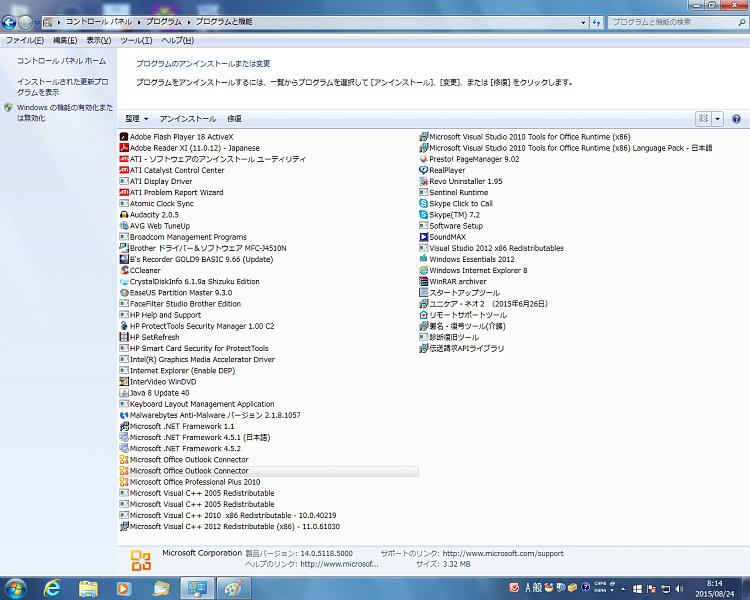Open the ヘルプ(H) menu

click(x=177, y=41)
